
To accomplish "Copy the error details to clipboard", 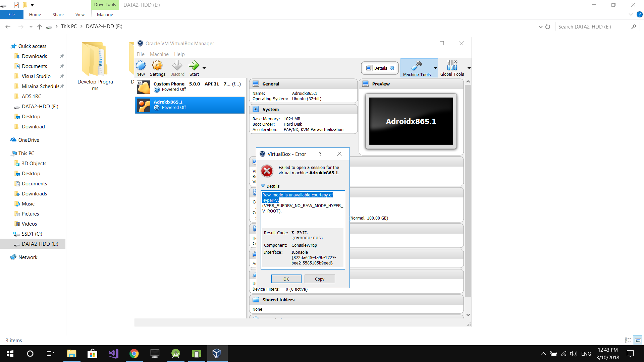I will coord(320,279).
